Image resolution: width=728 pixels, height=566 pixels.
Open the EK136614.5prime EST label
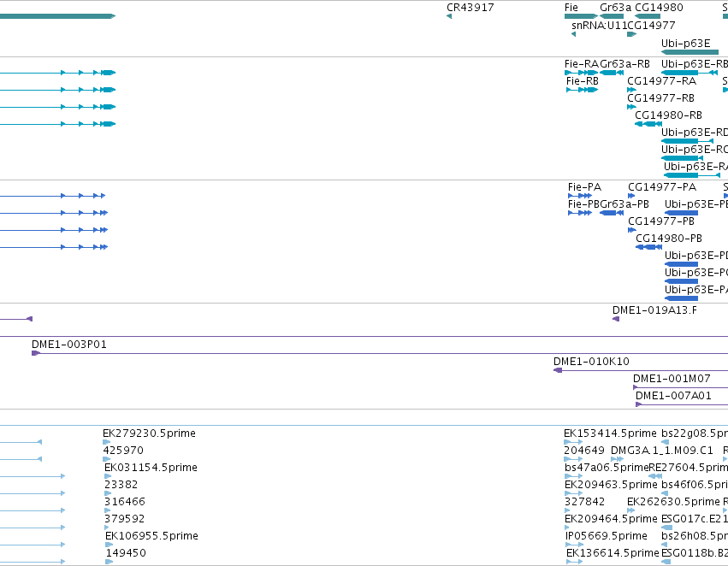click(613, 553)
